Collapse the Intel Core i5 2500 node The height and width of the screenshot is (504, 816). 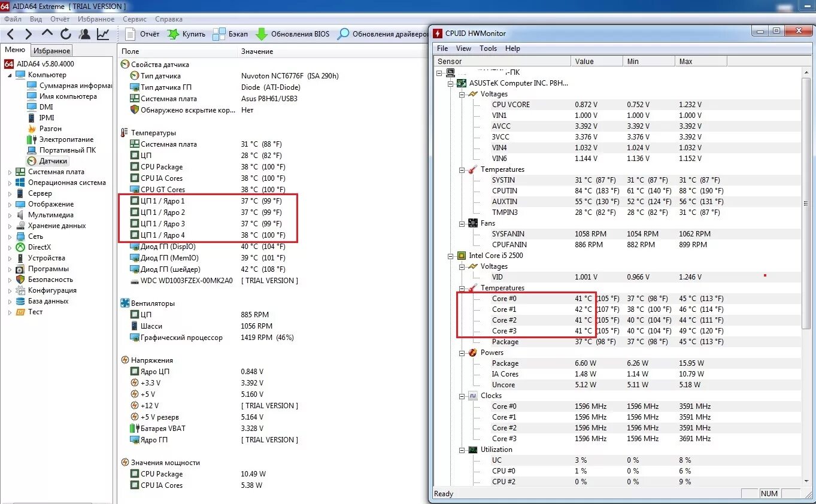[x=451, y=256]
